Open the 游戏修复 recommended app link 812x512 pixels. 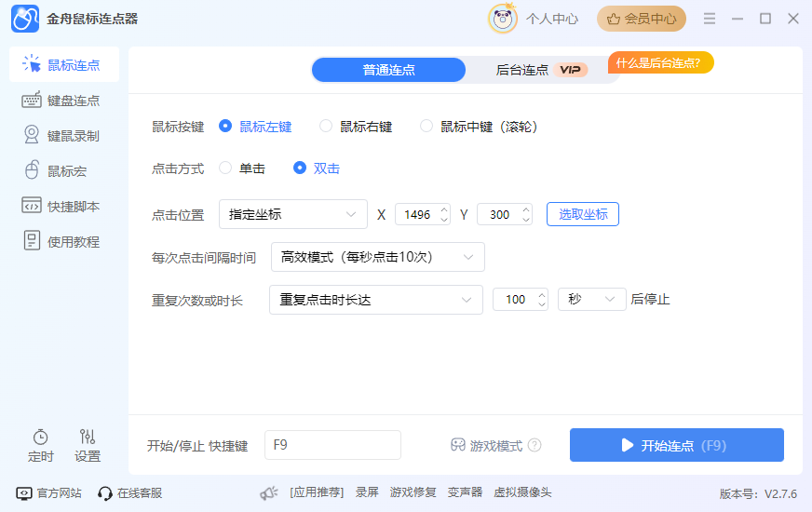(x=413, y=492)
